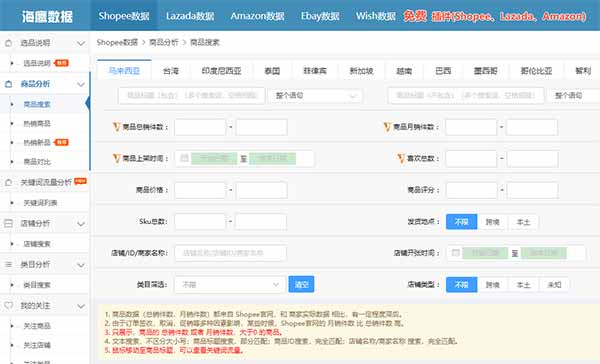Click calendar icon in 店铺开张时间 date picker

[x=455, y=253]
